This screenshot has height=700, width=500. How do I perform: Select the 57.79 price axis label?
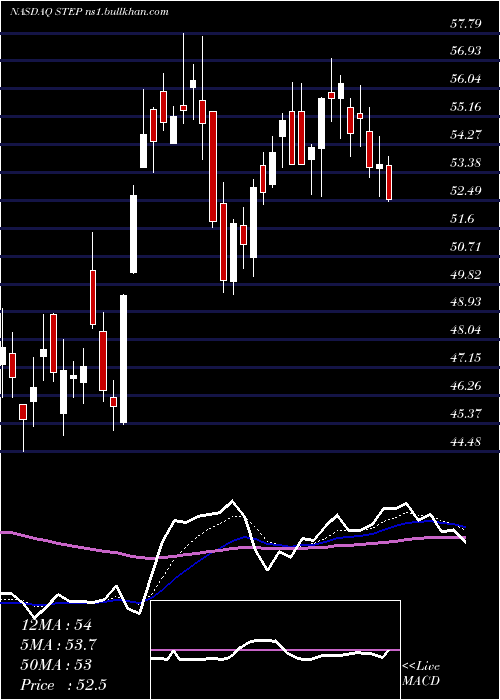pos(466,23)
